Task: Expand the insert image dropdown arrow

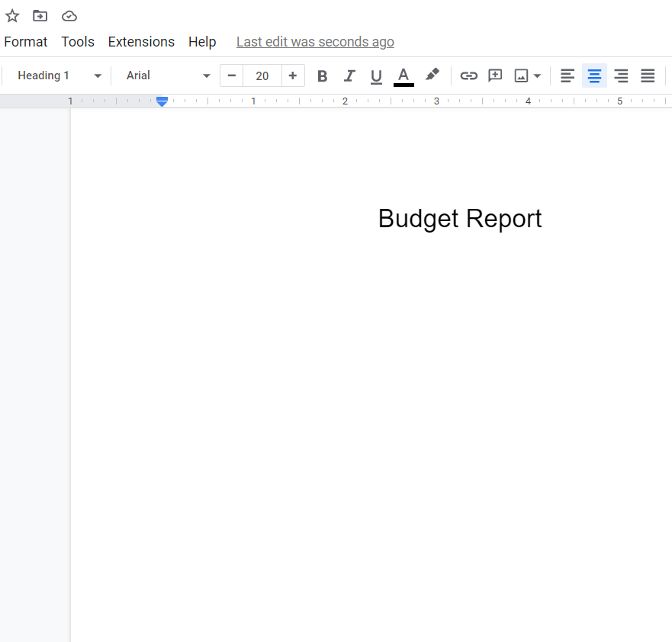Action: (x=538, y=75)
